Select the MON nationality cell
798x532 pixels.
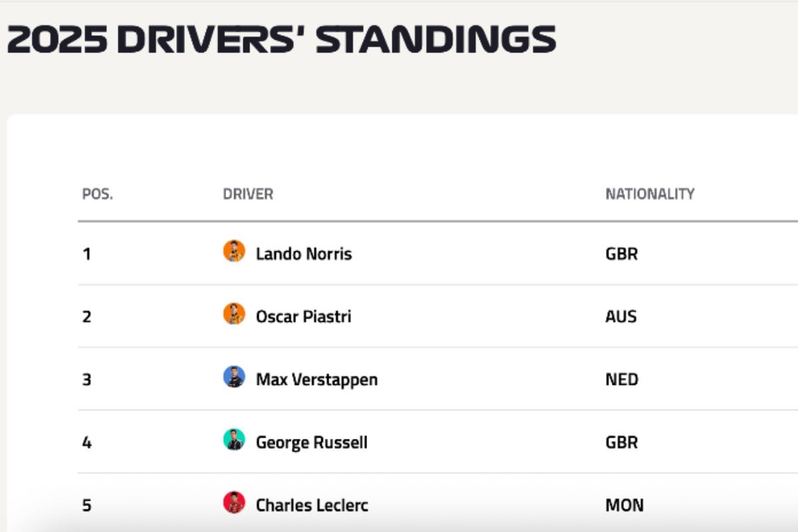[624, 505]
